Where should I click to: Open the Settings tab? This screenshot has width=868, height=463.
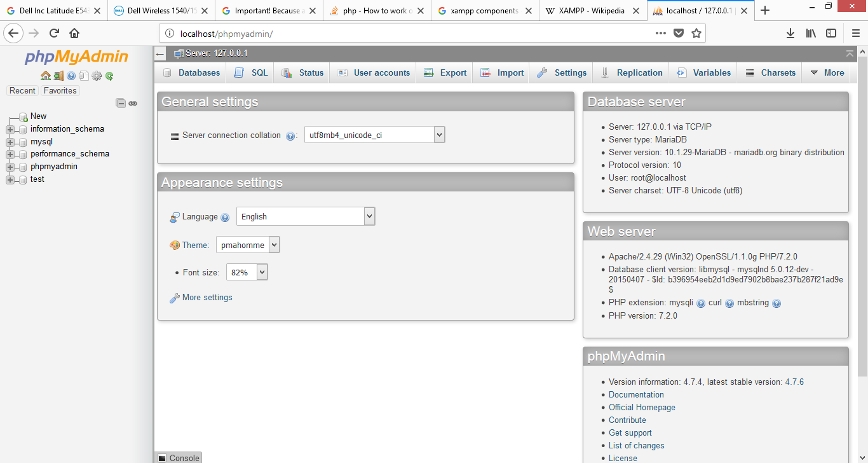tap(561, 73)
